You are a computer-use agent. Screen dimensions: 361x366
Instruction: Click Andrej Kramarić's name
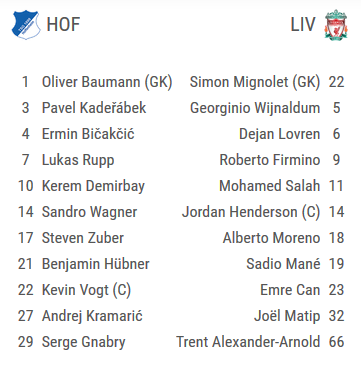point(92,316)
